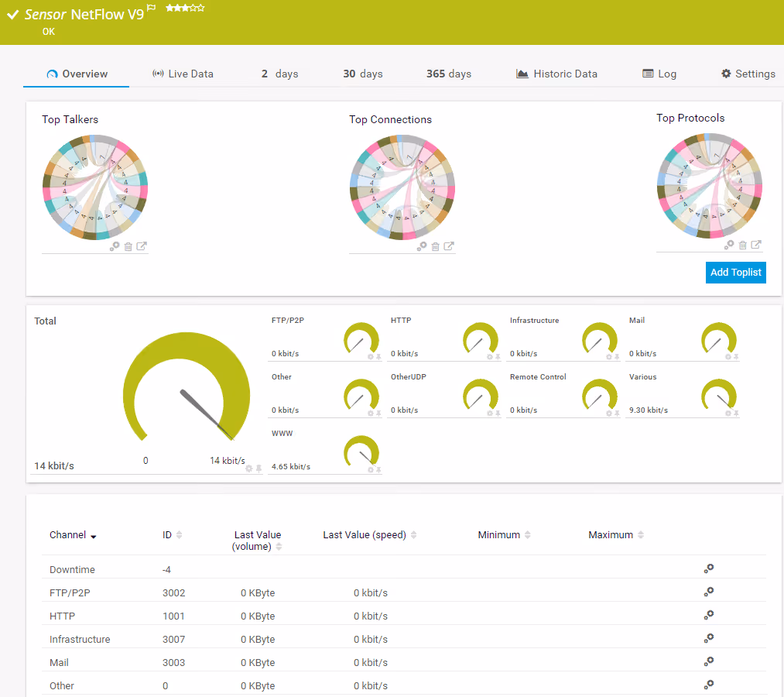Open the Settings tab link

coord(748,74)
